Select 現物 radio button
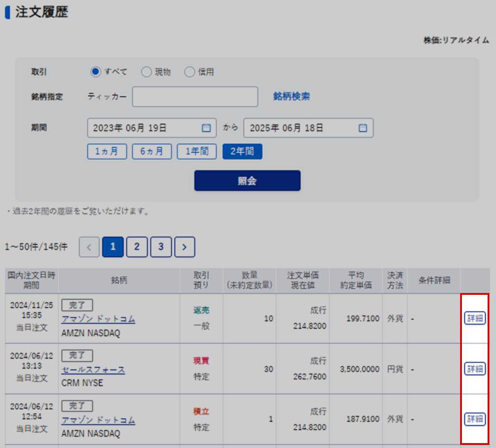 pos(146,72)
